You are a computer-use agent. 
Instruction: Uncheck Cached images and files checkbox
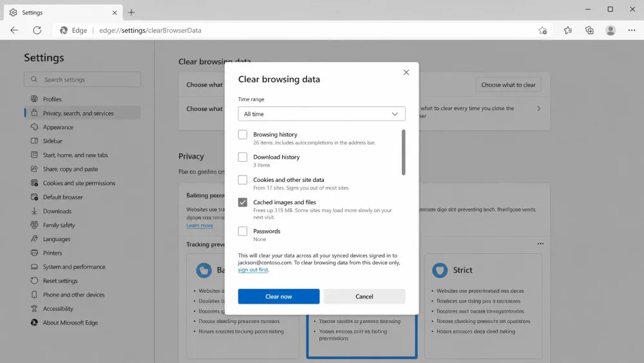[243, 202]
